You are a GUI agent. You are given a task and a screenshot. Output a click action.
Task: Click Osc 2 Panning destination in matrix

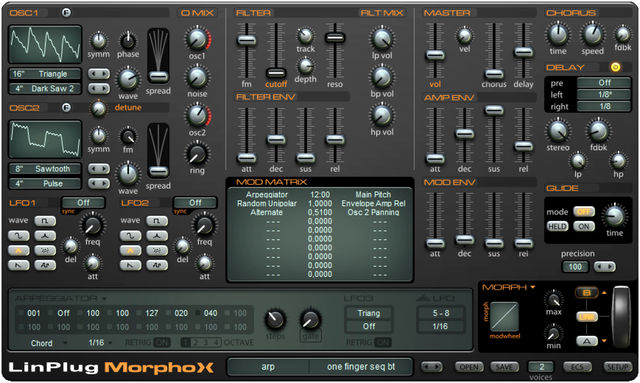point(373,212)
